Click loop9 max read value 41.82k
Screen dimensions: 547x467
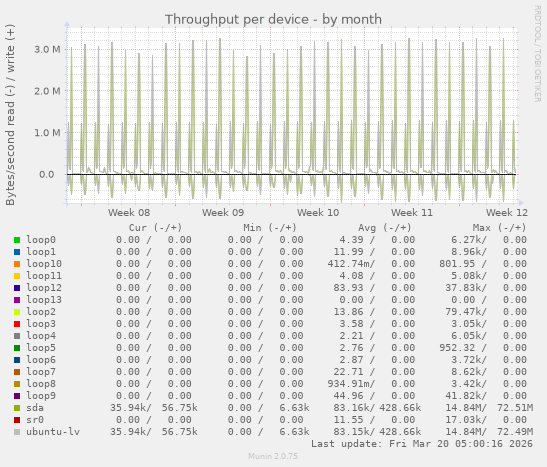(464, 396)
